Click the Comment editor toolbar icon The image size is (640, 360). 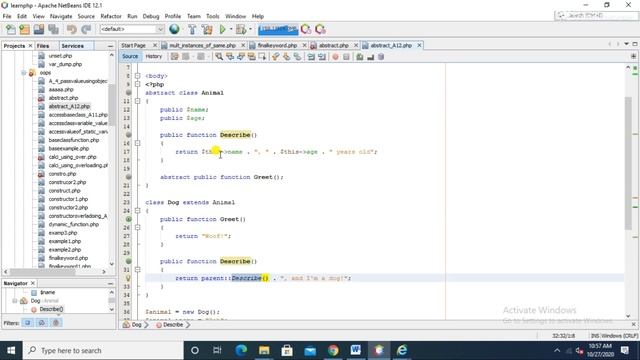tap(360, 57)
